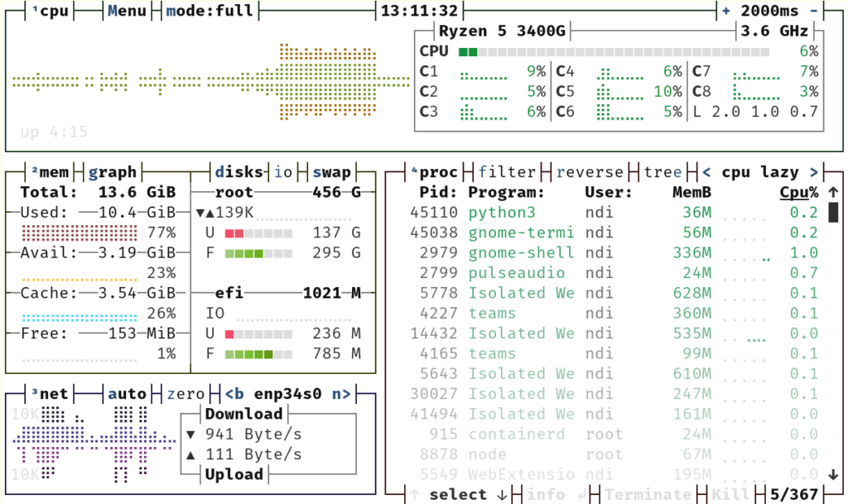The image size is (848, 504).
Task: Toggle auto scaling in the net panel
Action: pyautogui.click(x=127, y=393)
